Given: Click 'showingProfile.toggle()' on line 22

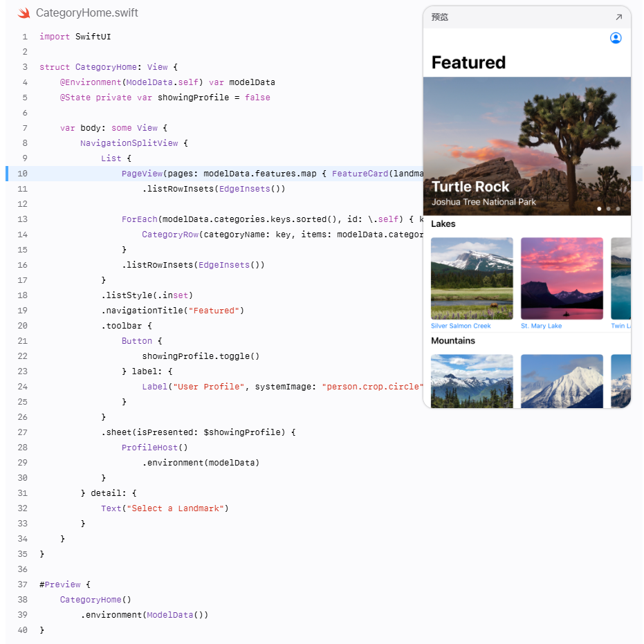Looking at the screenshot, I should [201, 356].
